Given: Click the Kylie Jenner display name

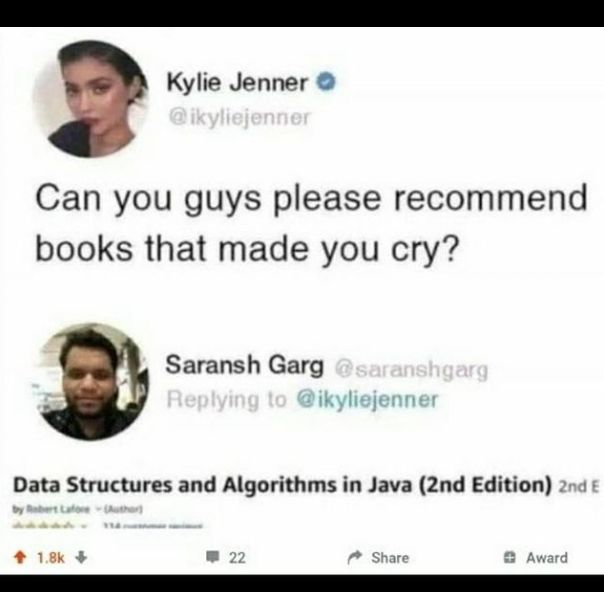Looking at the screenshot, I should 237,82.
